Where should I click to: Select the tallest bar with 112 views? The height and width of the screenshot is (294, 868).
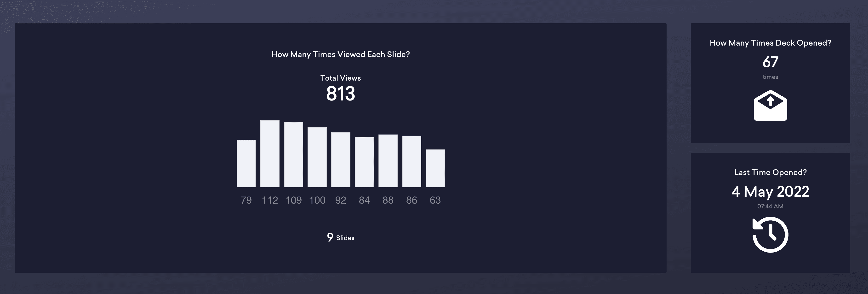tap(270, 153)
